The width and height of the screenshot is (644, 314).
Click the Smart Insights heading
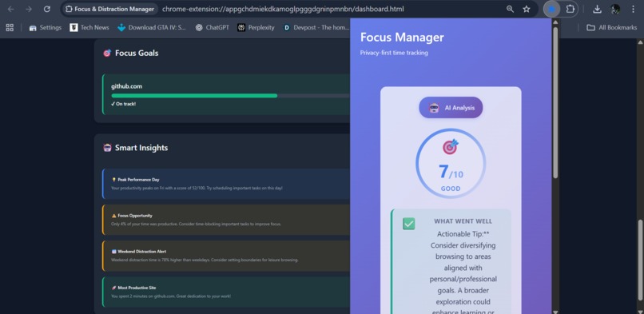(141, 148)
